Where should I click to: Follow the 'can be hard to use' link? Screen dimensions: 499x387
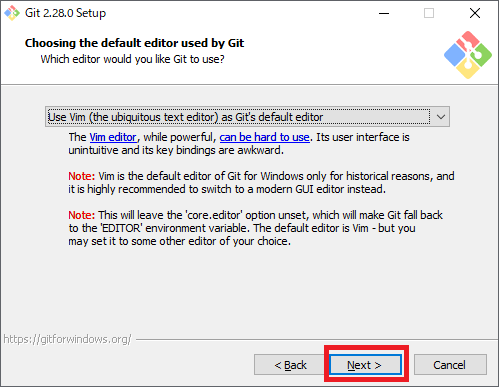(x=264, y=137)
